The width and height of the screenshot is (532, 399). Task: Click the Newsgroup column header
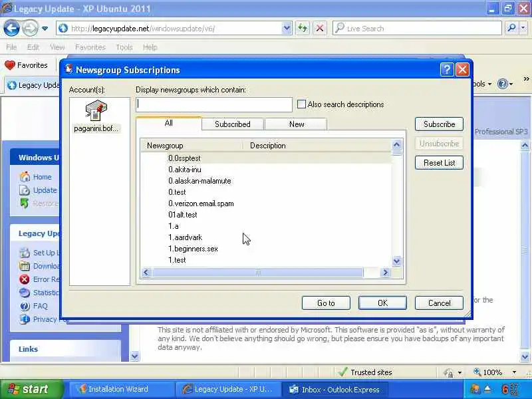coord(192,146)
